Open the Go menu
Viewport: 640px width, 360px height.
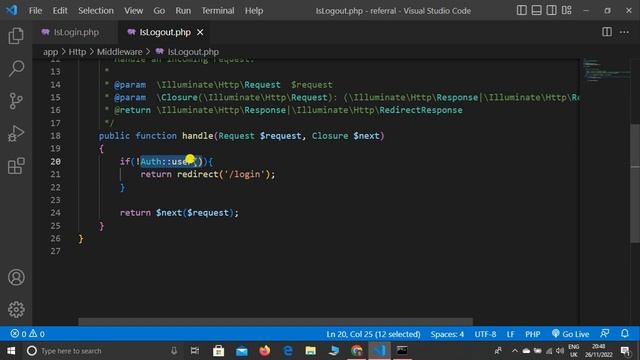[159, 11]
